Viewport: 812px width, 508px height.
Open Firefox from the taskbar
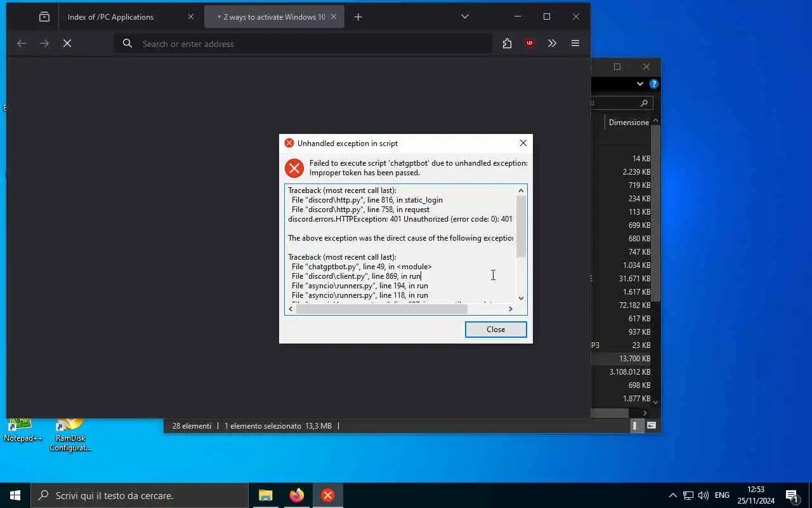pyautogui.click(x=296, y=495)
